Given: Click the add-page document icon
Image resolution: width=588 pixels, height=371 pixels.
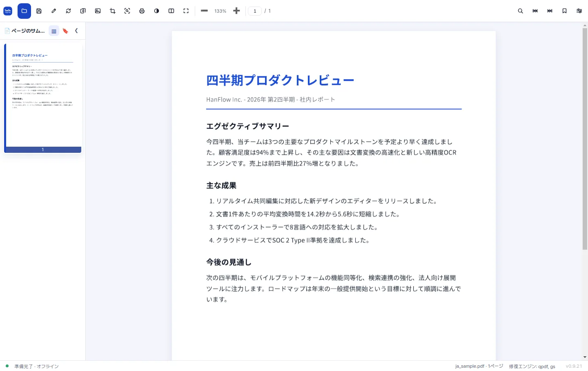Looking at the screenshot, I should pos(83,11).
